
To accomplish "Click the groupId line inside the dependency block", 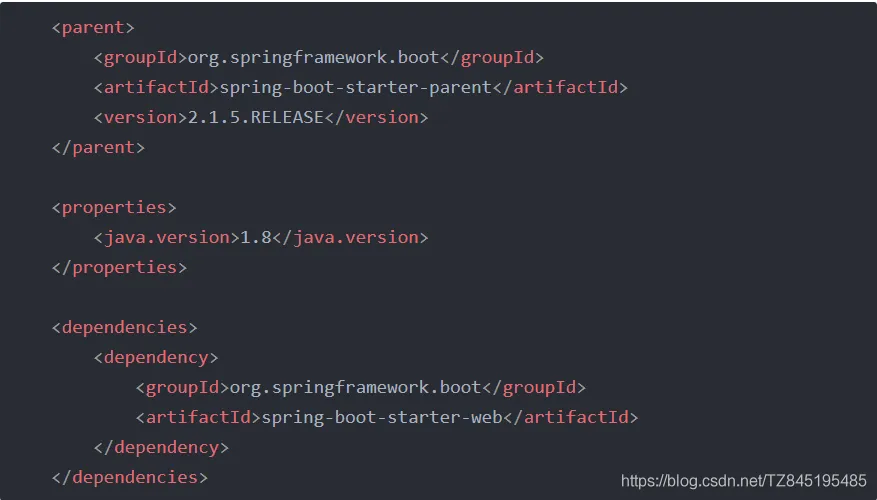I will 361,388.
